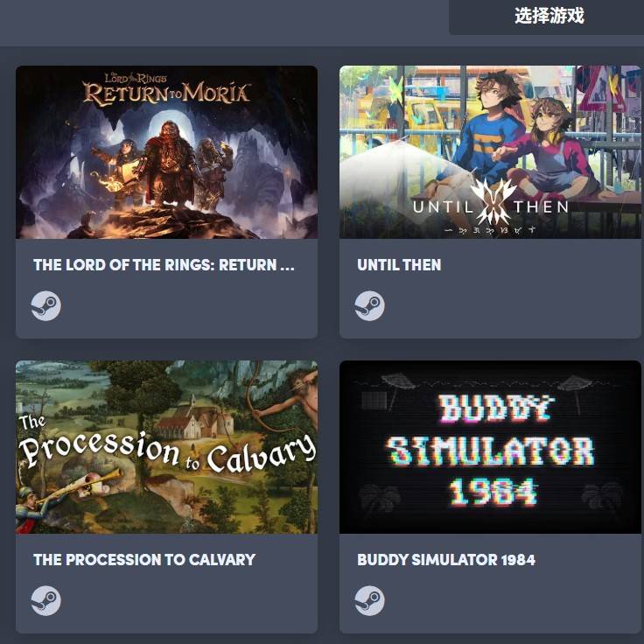Image resolution: width=644 pixels, height=644 pixels.
Task: Select the Procession to Calvary game card
Action: click(x=166, y=496)
